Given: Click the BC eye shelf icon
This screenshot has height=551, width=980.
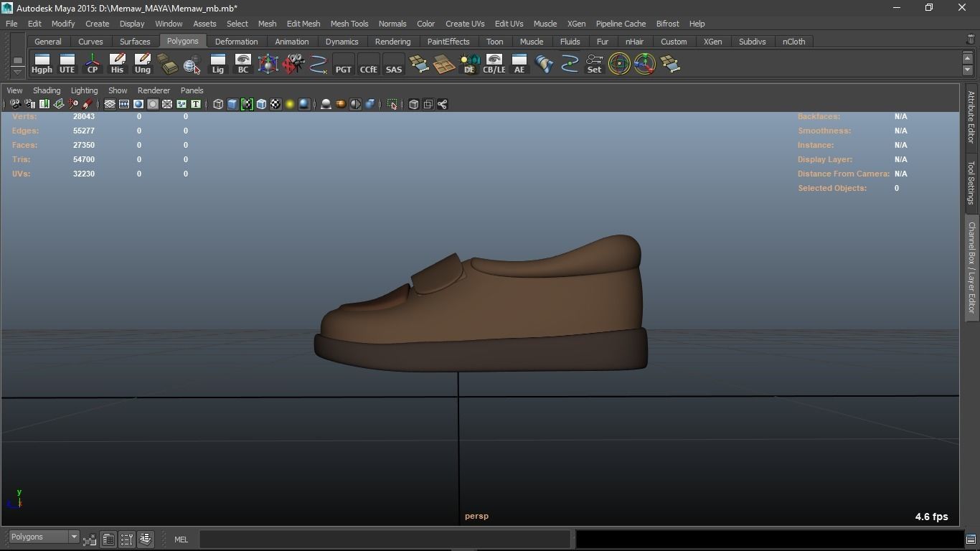Looking at the screenshot, I should [x=242, y=64].
